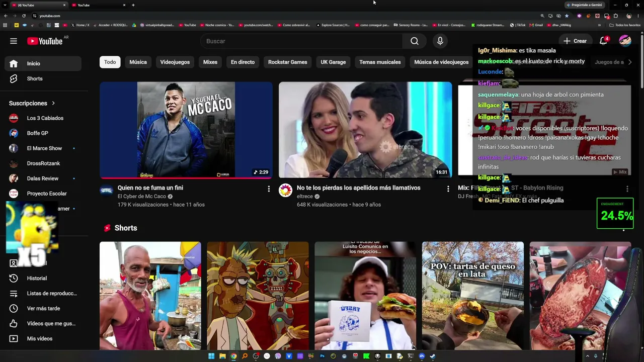This screenshot has height=362, width=644.
Task: Select the Música filter chip
Action: pyautogui.click(x=138, y=62)
